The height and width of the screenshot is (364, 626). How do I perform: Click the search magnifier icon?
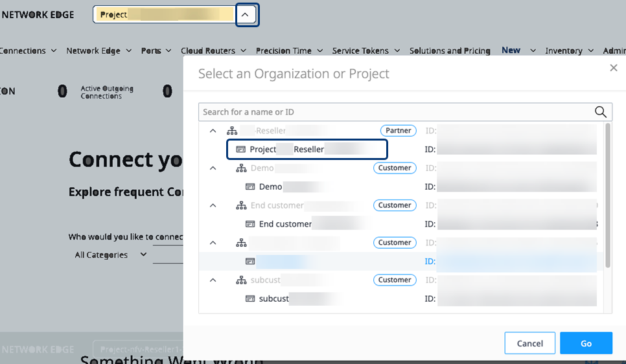(601, 112)
